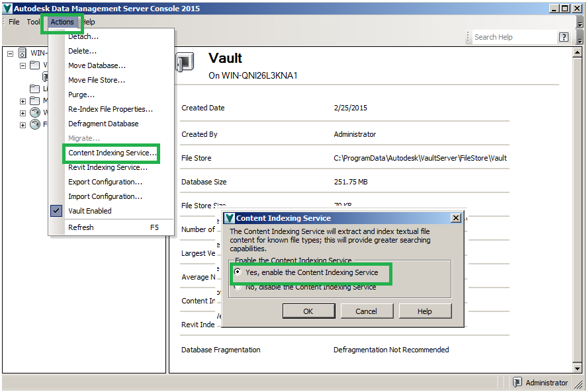The width and height of the screenshot is (587, 392).
Task: Toggle the Vault Enabled check item
Action: point(90,211)
